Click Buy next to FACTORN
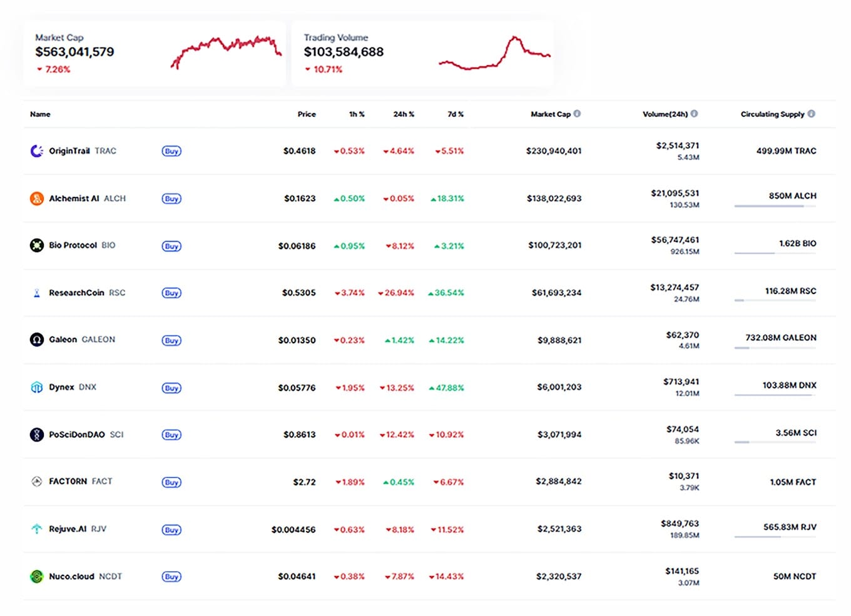This screenshot has width=851, height=616. coord(171,482)
